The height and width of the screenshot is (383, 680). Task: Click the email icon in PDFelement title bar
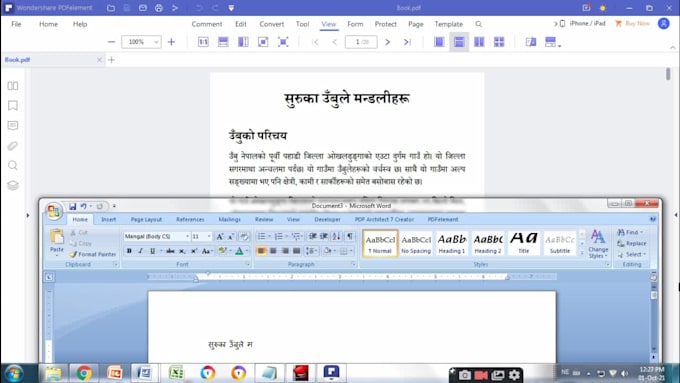point(143,8)
